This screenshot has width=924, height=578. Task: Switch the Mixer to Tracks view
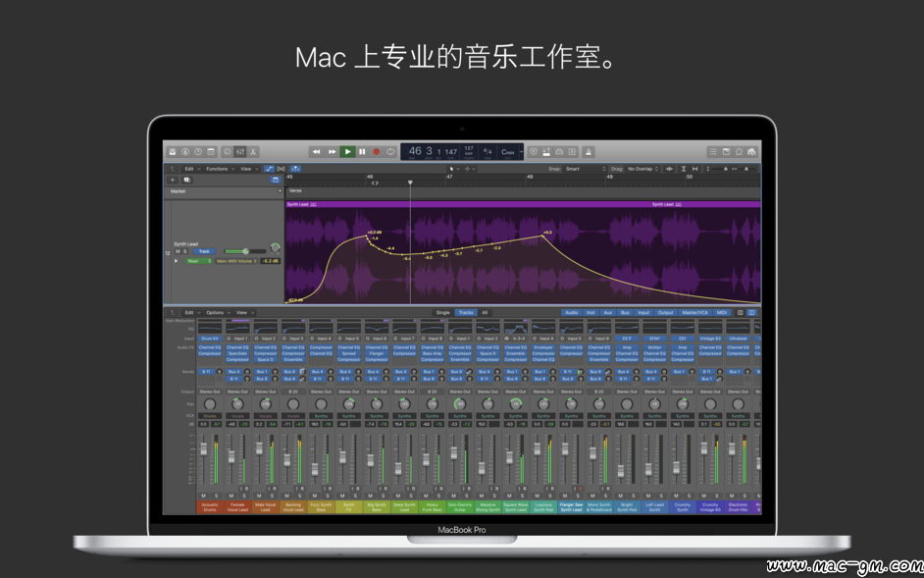coord(466,313)
